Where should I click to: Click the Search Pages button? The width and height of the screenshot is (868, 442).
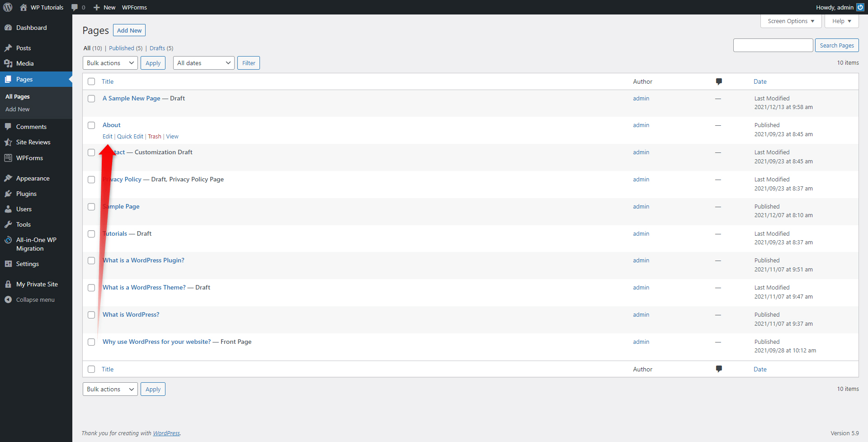837,45
